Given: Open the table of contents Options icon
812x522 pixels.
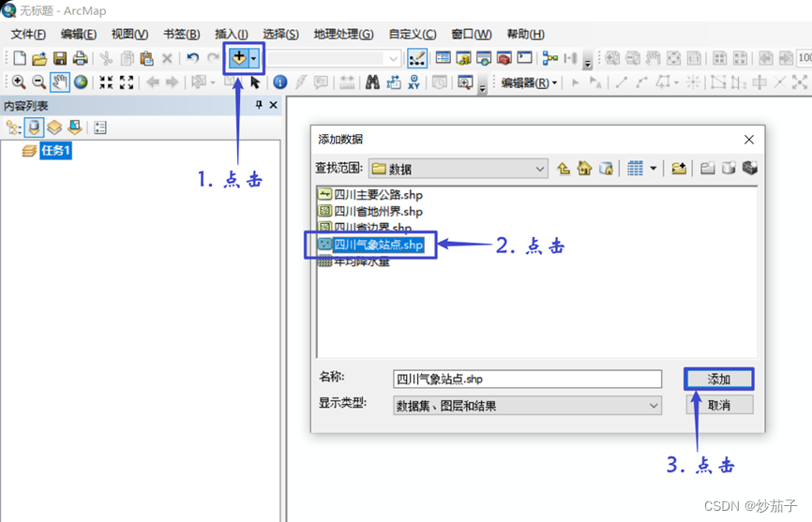Looking at the screenshot, I should 100,127.
